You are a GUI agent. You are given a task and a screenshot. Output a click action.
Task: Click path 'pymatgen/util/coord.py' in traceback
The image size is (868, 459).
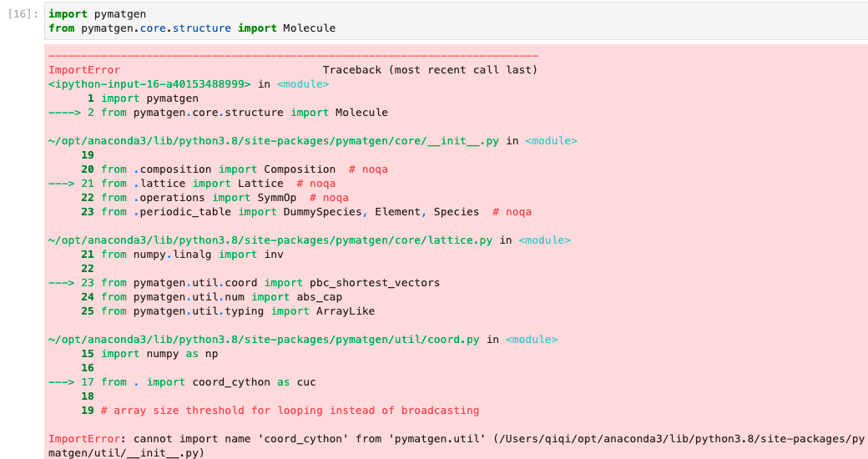coord(264,340)
